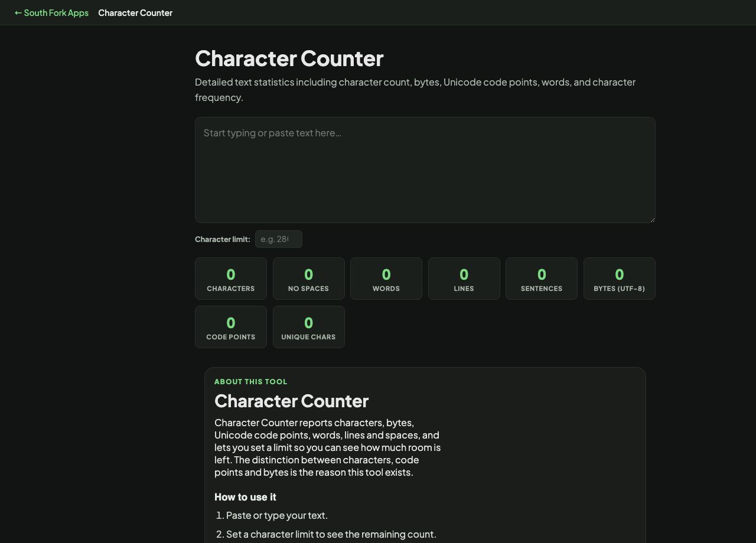Select the Code Points stat card

click(x=231, y=327)
